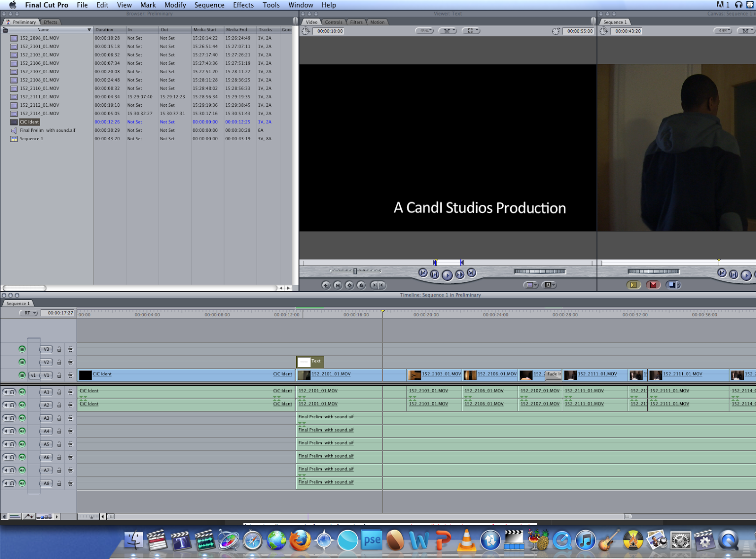756x559 pixels.
Task: Adjust Timeline zoom control slider
Action: pos(89,517)
